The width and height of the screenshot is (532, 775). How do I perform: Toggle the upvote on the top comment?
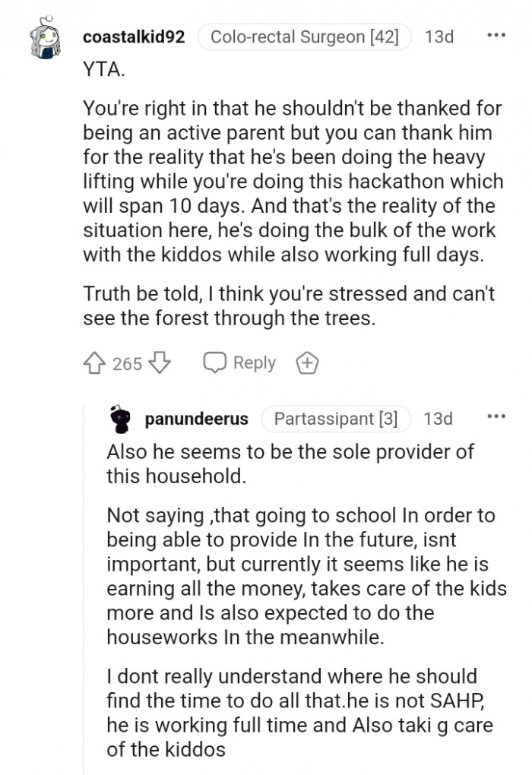[x=93, y=363]
